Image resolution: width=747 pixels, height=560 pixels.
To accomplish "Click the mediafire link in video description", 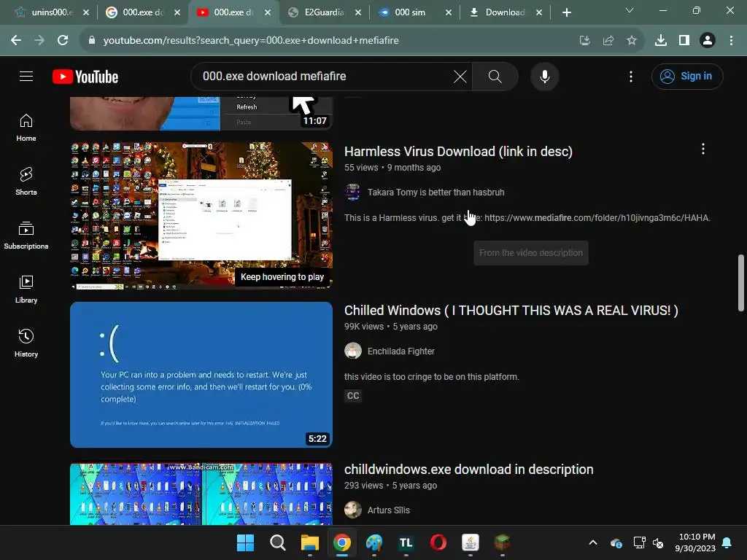I will pyautogui.click(x=597, y=217).
